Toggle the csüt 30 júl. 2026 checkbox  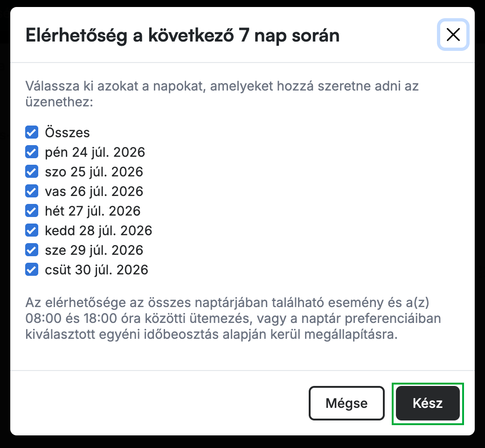(32, 269)
